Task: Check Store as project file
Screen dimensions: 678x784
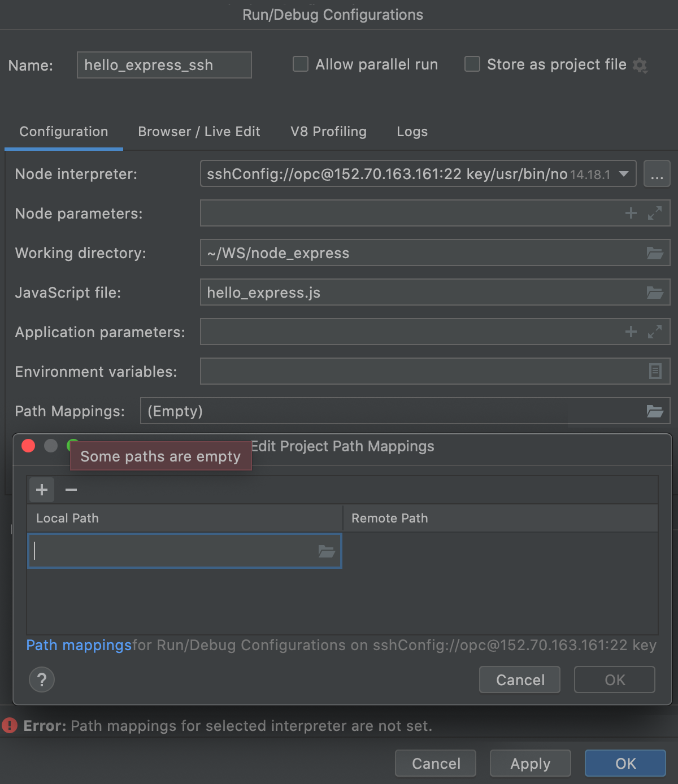Action: (472, 64)
